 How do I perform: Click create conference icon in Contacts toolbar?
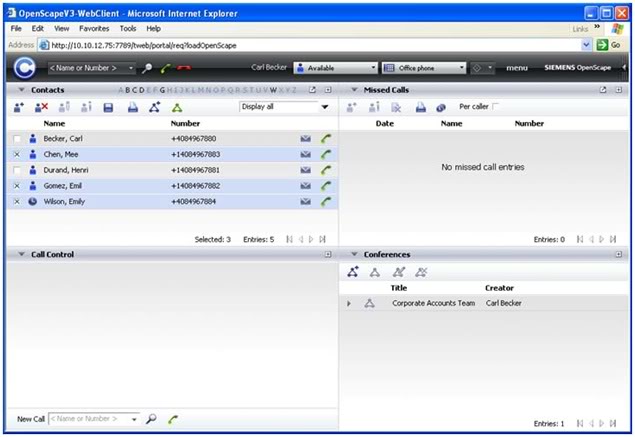[x=155, y=107]
